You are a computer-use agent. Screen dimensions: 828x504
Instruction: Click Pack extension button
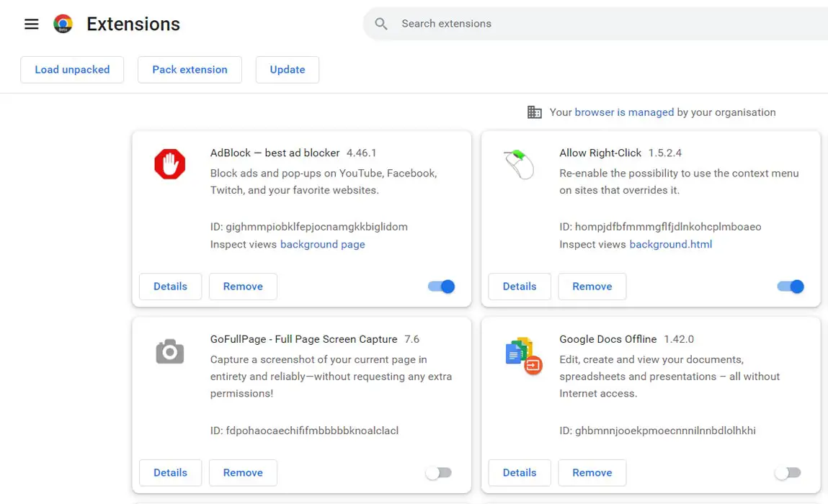pos(190,70)
